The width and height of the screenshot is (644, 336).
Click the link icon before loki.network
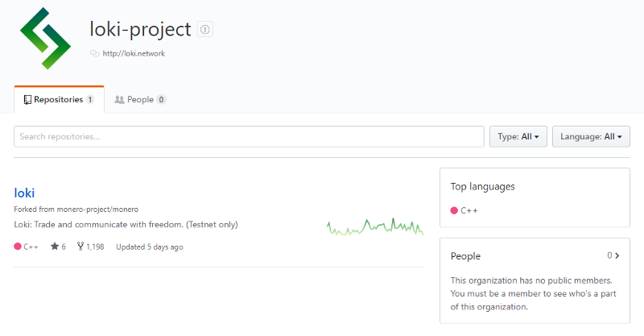tap(95, 54)
